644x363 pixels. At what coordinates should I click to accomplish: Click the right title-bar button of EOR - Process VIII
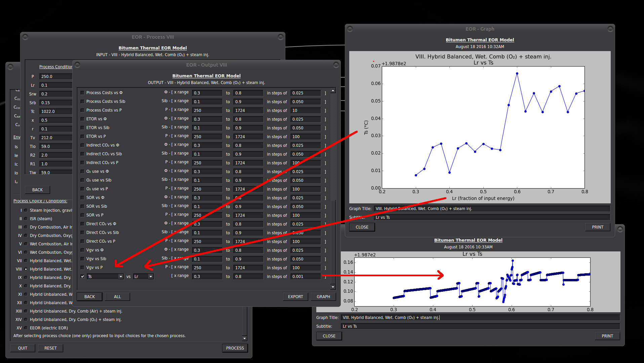tap(280, 37)
